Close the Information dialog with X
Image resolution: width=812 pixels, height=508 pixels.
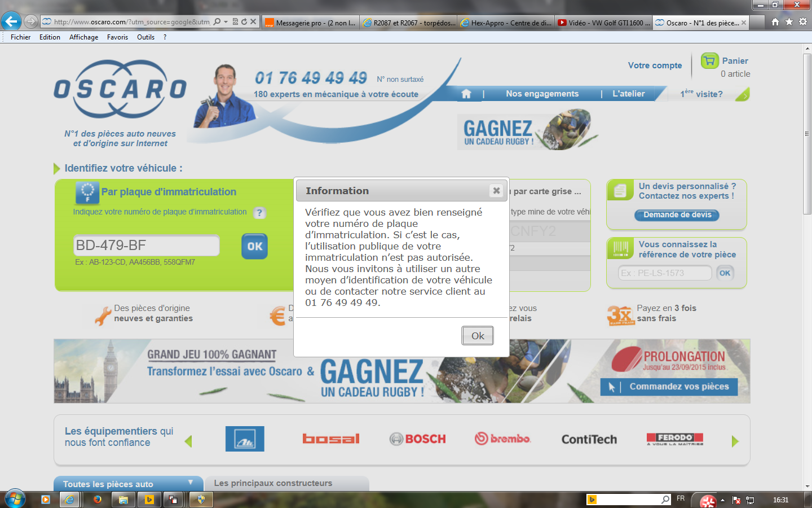(x=496, y=191)
